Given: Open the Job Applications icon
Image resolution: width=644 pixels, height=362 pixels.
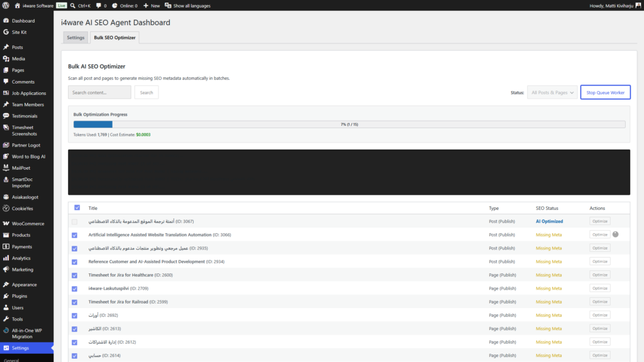Looking at the screenshot, I should click(6, 93).
